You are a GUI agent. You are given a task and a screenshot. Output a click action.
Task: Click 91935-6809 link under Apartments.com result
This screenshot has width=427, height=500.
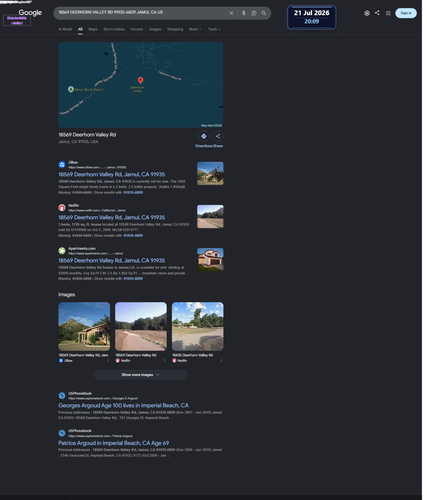(x=133, y=278)
